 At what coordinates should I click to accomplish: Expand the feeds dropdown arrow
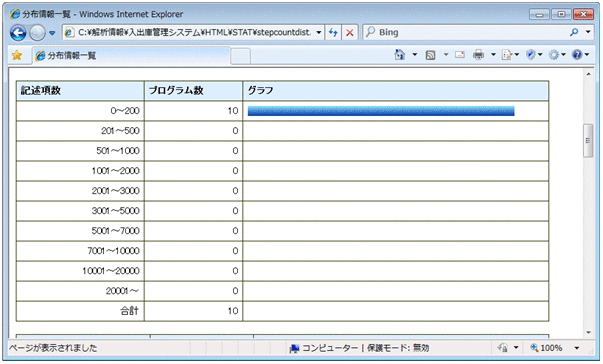pos(446,55)
